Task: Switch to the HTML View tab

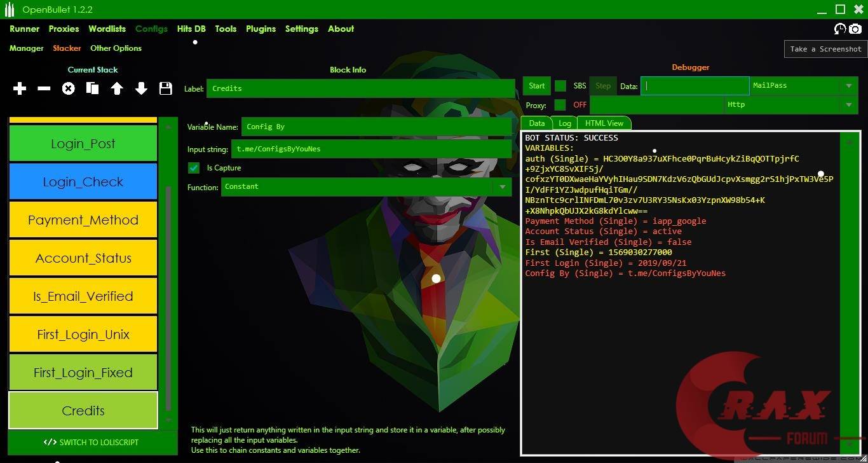Action: (x=604, y=123)
